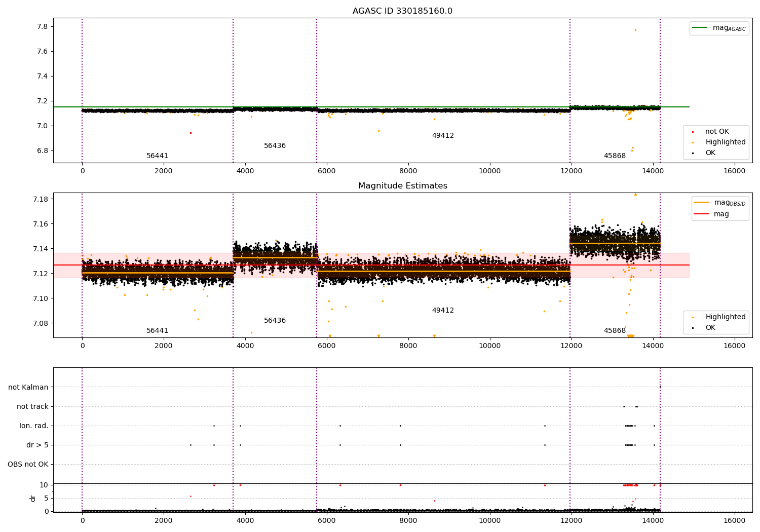
Task: Click observation label 49412 in Magnitude Estimates plot
Action: (443, 311)
